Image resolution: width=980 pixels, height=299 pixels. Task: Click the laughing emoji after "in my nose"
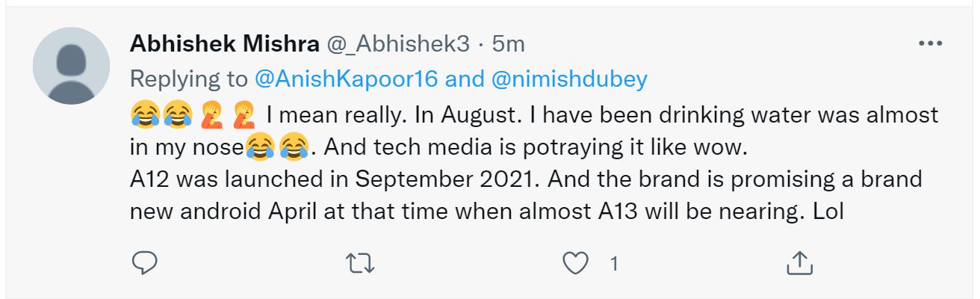258,149
